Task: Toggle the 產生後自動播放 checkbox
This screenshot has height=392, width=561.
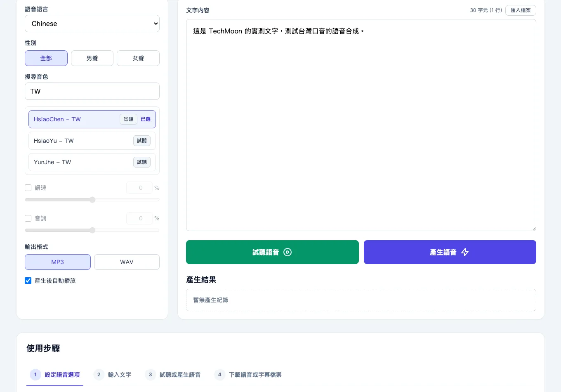Action: 28,281
